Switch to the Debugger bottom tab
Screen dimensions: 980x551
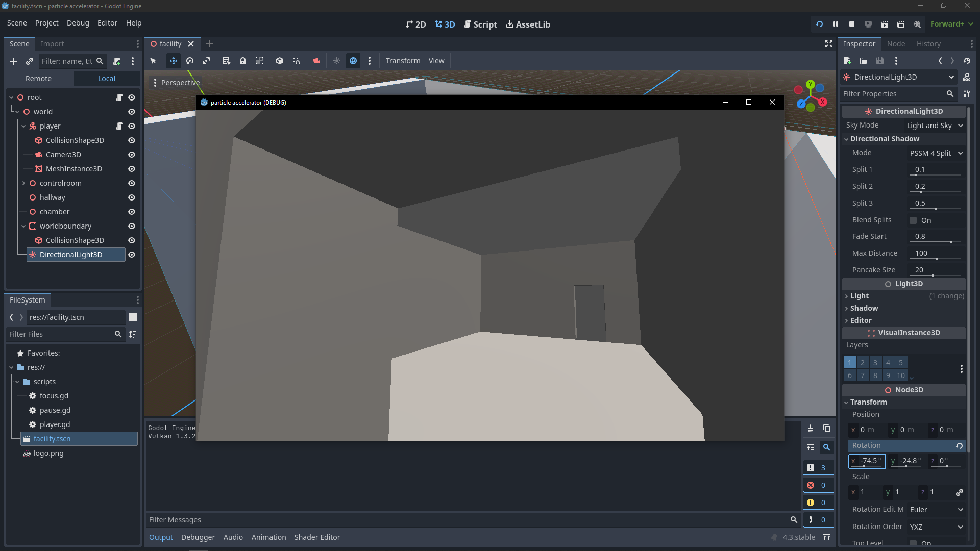coord(198,537)
